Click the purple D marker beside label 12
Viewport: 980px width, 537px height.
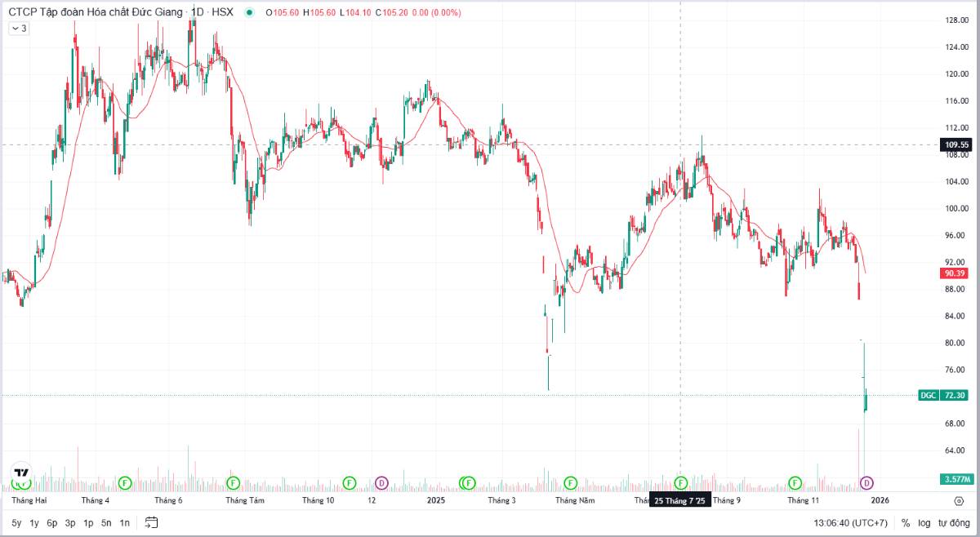click(381, 483)
